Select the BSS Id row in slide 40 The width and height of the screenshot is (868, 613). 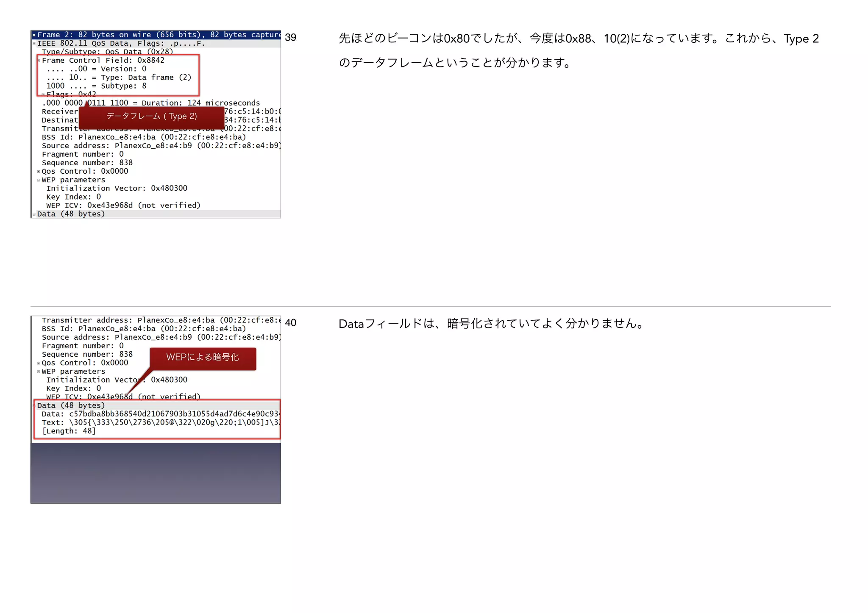(x=144, y=329)
